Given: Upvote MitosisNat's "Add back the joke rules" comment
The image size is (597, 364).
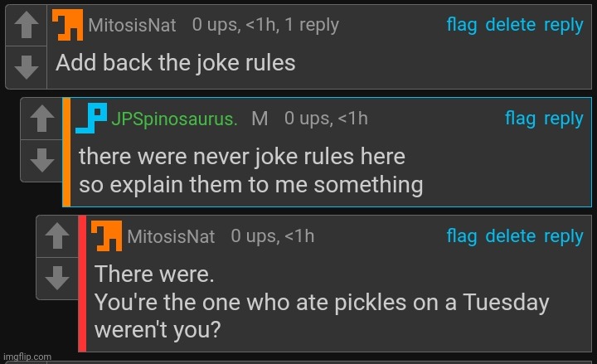Looking at the screenshot, I should (x=27, y=26).
